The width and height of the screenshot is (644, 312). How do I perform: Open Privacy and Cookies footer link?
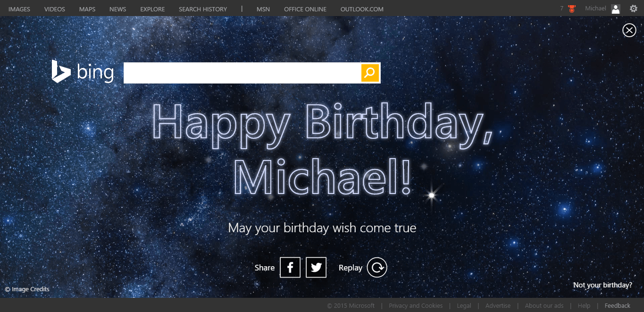(x=416, y=305)
